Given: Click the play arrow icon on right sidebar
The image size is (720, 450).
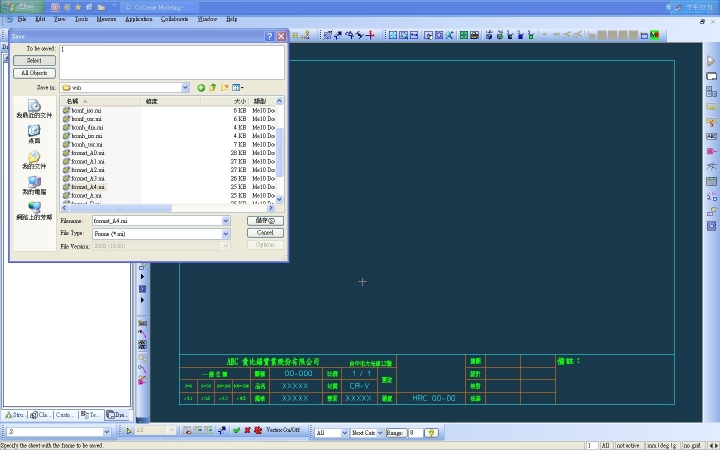Looking at the screenshot, I should tap(711, 61).
